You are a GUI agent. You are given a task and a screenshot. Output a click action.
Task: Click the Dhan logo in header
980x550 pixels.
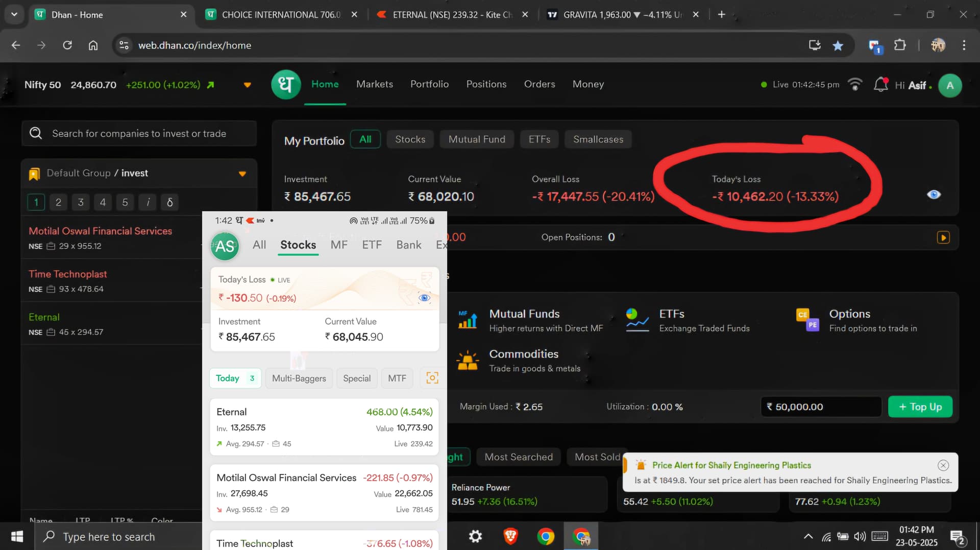pos(286,84)
